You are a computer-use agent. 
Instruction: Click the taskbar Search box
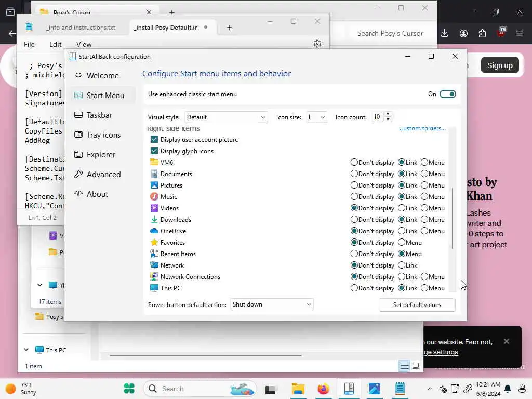[200, 389]
